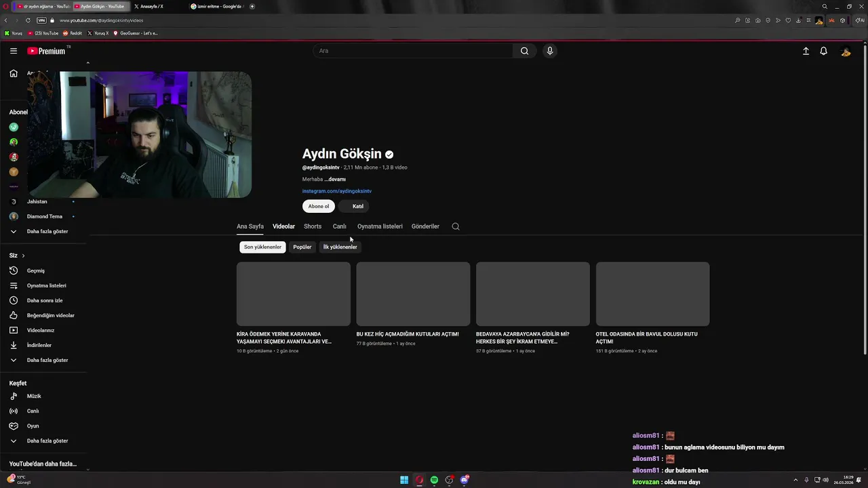The image size is (868, 488).
Task: Toggle the Opera VPN badge
Action: click(x=41, y=20)
